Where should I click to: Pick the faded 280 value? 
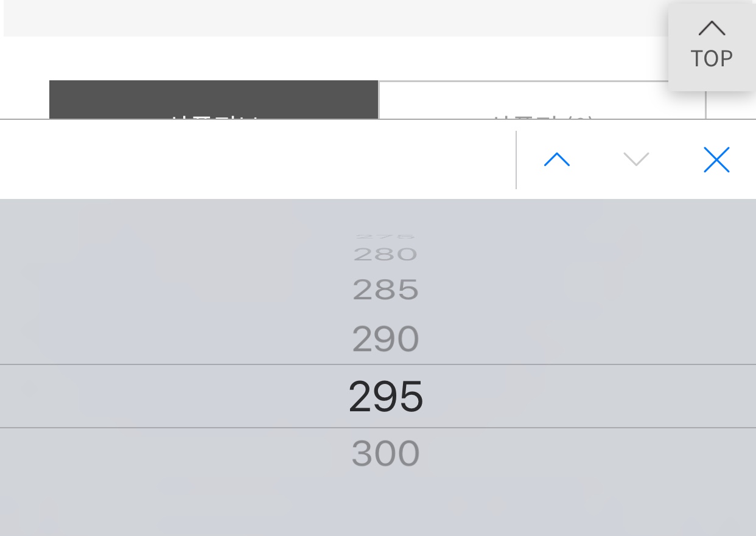click(x=385, y=254)
